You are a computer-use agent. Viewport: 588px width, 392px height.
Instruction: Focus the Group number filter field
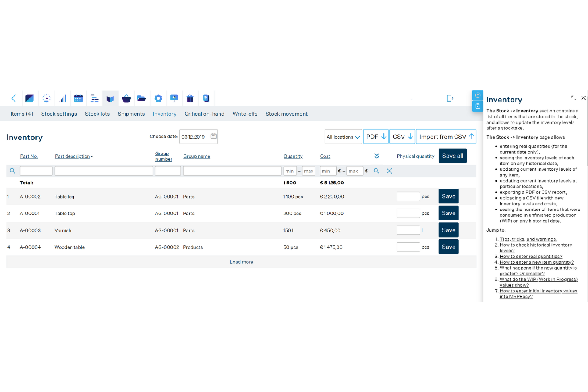tap(168, 171)
